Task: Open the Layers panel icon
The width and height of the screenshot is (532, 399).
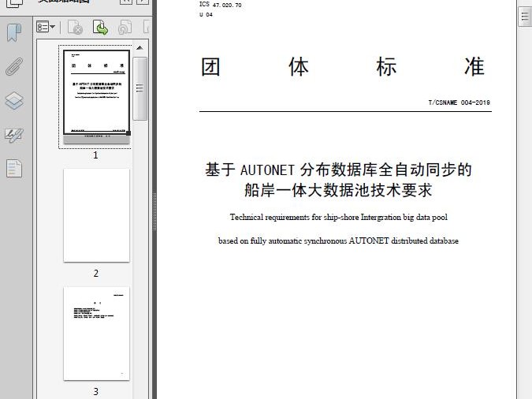Action: pyautogui.click(x=14, y=101)
